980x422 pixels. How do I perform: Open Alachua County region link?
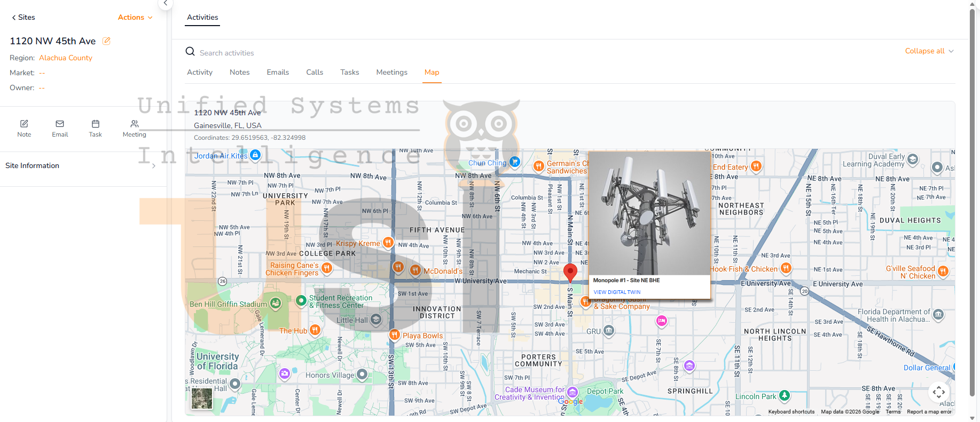(x=66, y=58)
